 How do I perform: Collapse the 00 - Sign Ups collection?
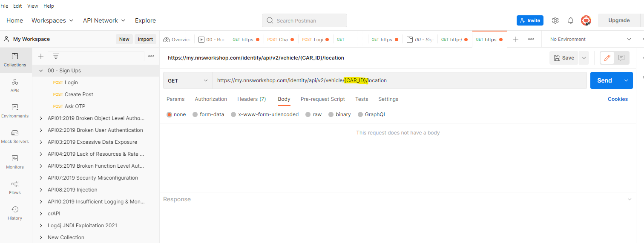(x=41, y=71)
